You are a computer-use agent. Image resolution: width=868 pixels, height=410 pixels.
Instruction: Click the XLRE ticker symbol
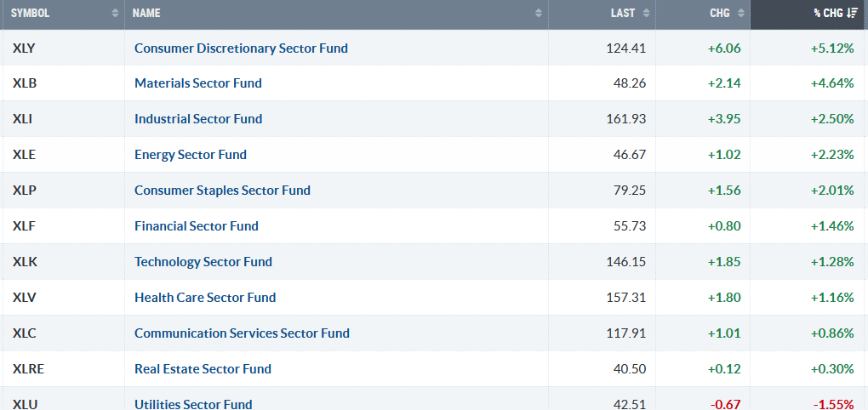28,369
